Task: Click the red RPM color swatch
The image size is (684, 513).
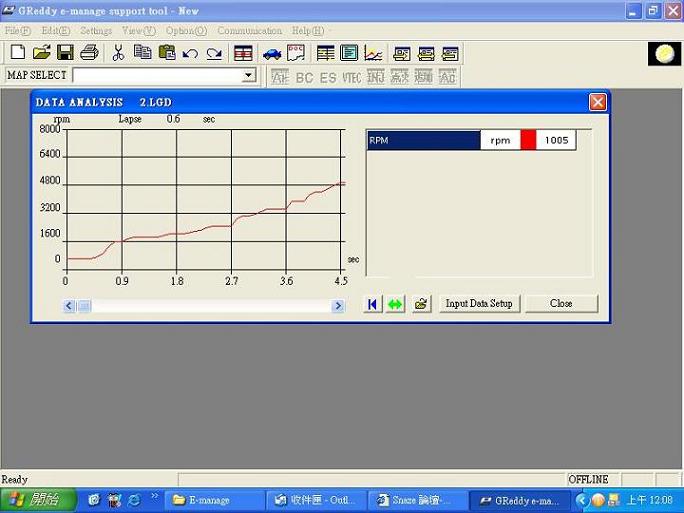Action: pyautogui.click(x=528, y=141)
